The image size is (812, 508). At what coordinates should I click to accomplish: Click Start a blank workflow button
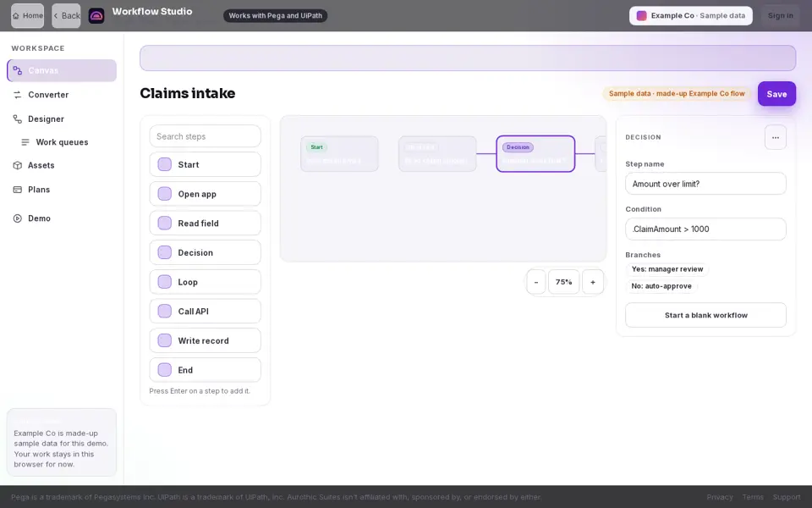coord(705,315)
